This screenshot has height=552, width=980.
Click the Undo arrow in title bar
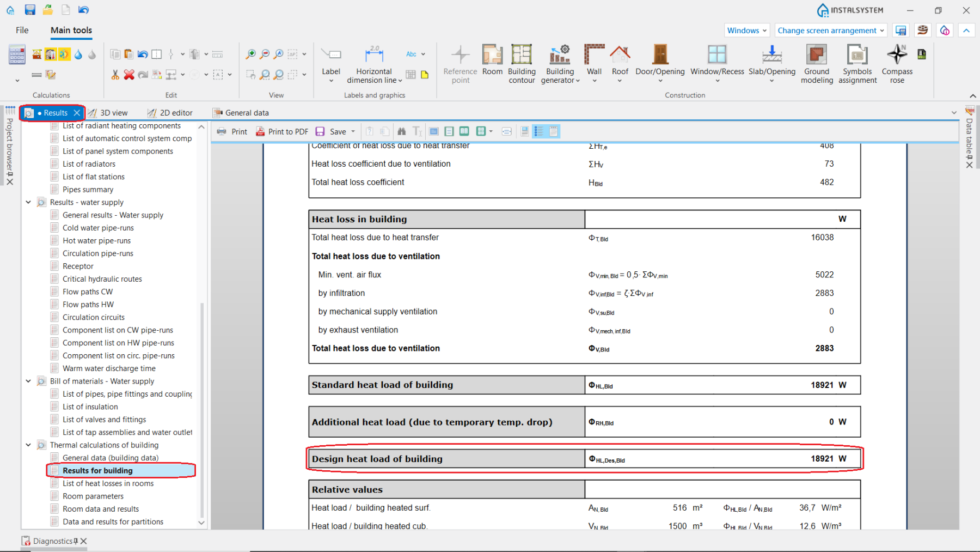click(83, 10)
